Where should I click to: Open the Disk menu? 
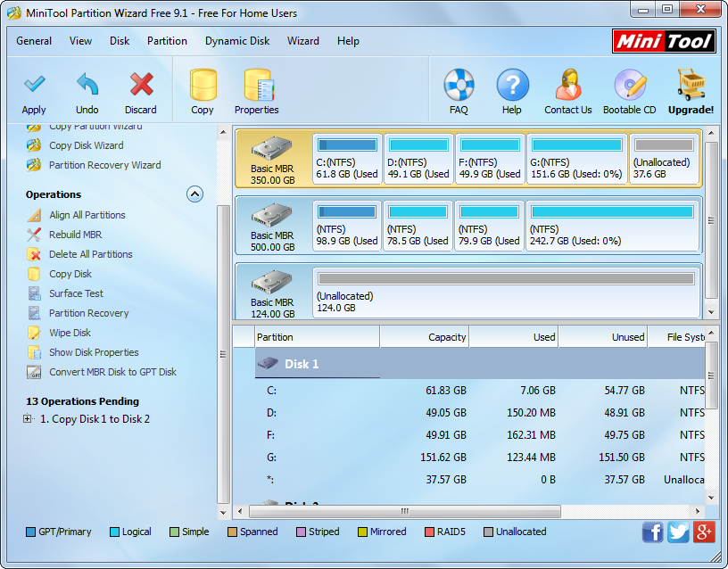(x=120, y=41)
